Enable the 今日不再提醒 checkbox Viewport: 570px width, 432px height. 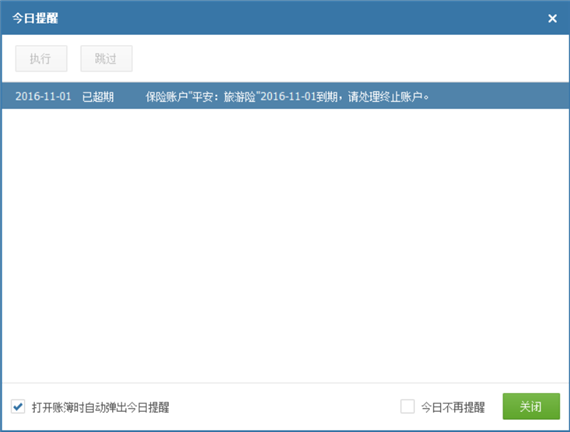click(x=408, y=407)
